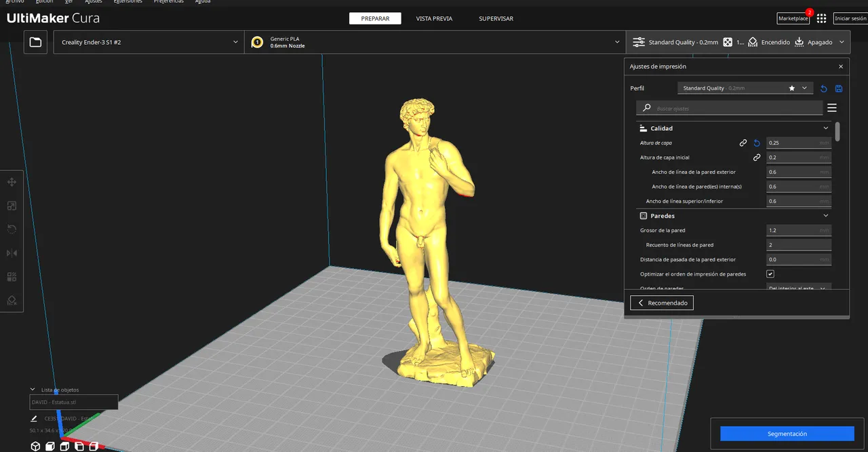Click the print settings sliders icon
The height and width of the screenshot is (452, 868).
639,42
